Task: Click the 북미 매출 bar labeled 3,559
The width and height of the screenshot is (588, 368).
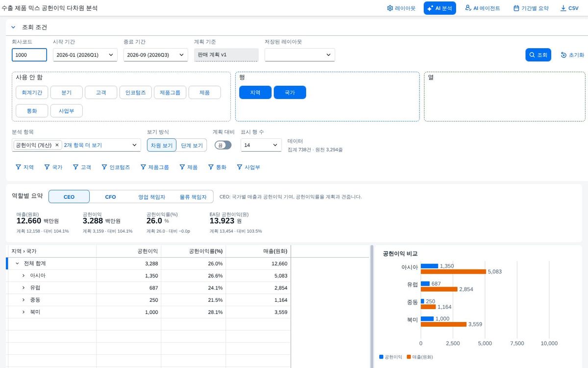Action: pos(443,324)
